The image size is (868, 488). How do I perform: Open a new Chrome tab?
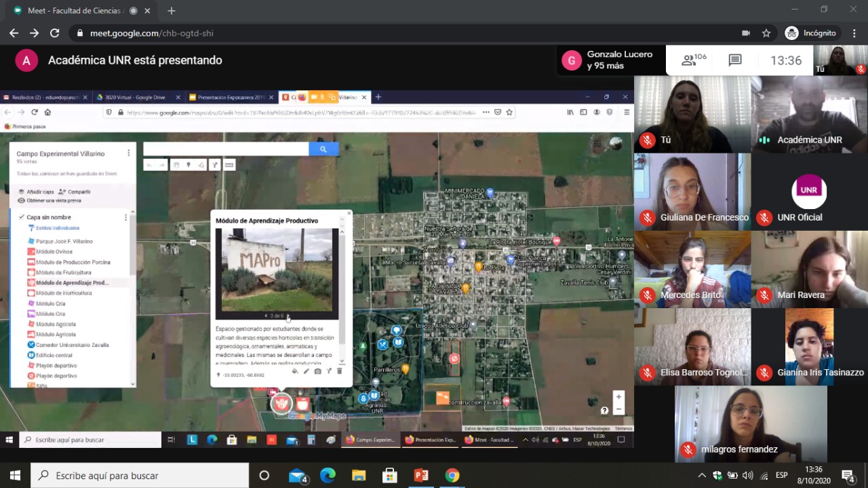(x=172, y=11)
